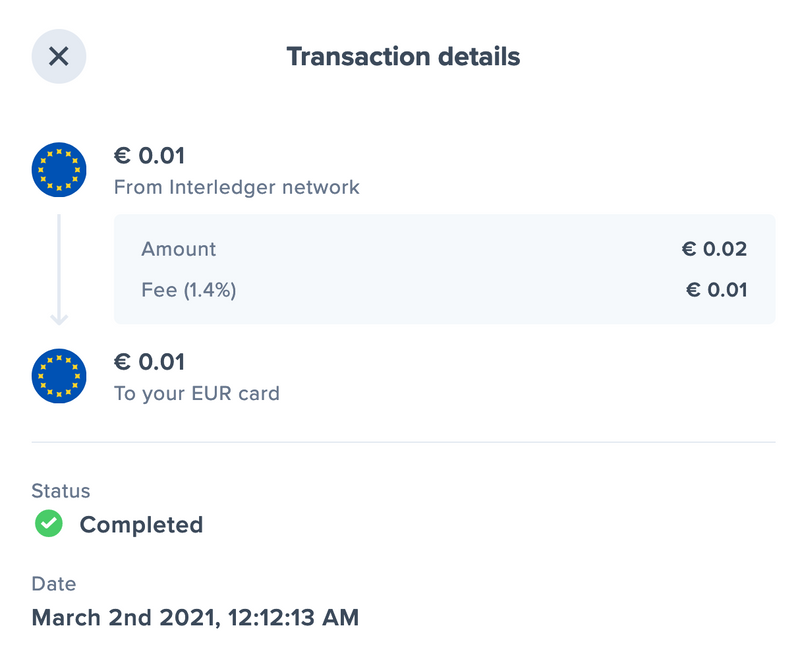Click the € 0.01 amount above To your EUR card

coord(149,362)
